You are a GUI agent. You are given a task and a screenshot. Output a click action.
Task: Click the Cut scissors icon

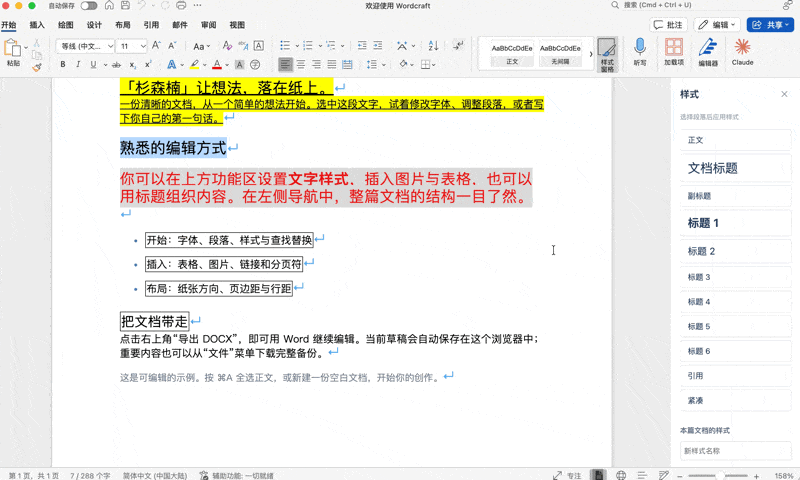coord(37,43)
